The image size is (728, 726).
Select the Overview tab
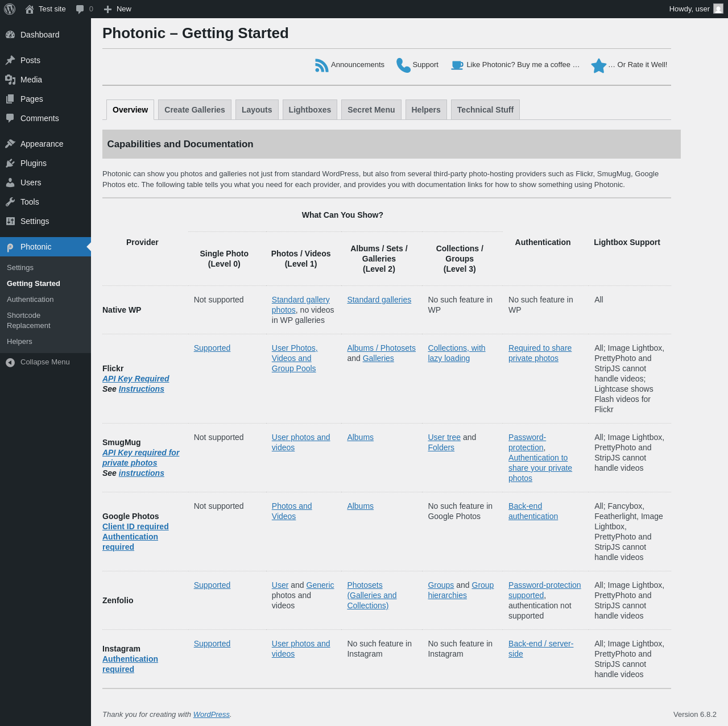(130, 110)
